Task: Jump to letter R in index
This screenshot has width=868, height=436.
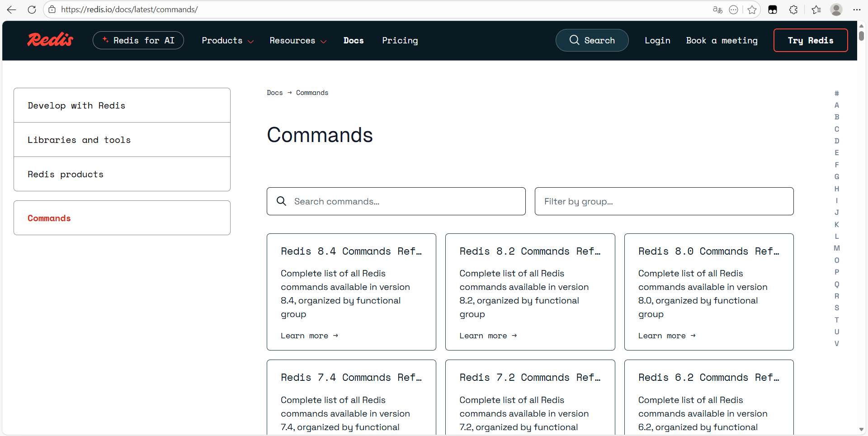Action: pyautogui.click(x=837, y=296)
